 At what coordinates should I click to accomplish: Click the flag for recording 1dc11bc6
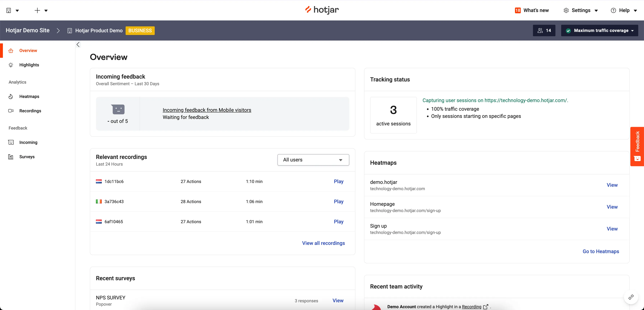point(99,181)
